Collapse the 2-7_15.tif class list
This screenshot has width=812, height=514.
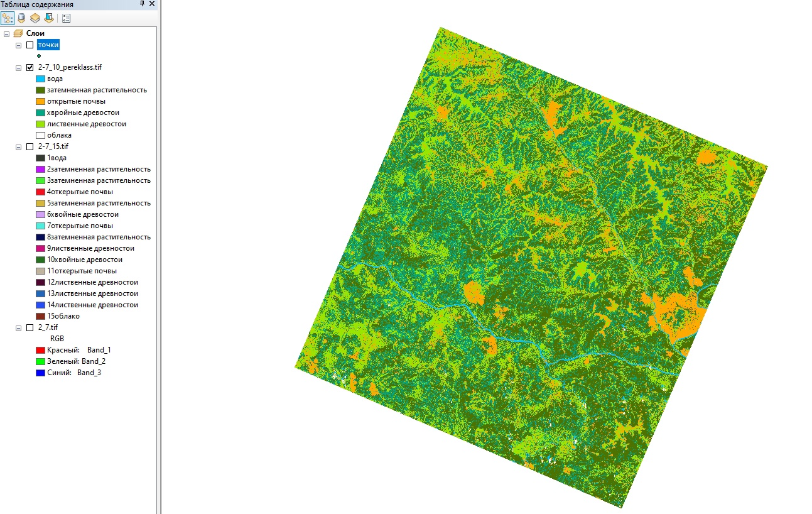tap(18, 146)
